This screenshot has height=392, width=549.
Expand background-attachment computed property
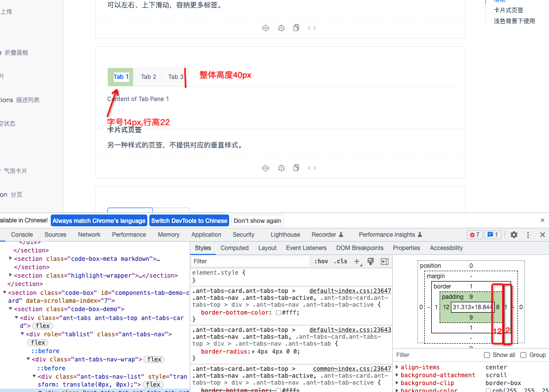(x=397, y=375)
